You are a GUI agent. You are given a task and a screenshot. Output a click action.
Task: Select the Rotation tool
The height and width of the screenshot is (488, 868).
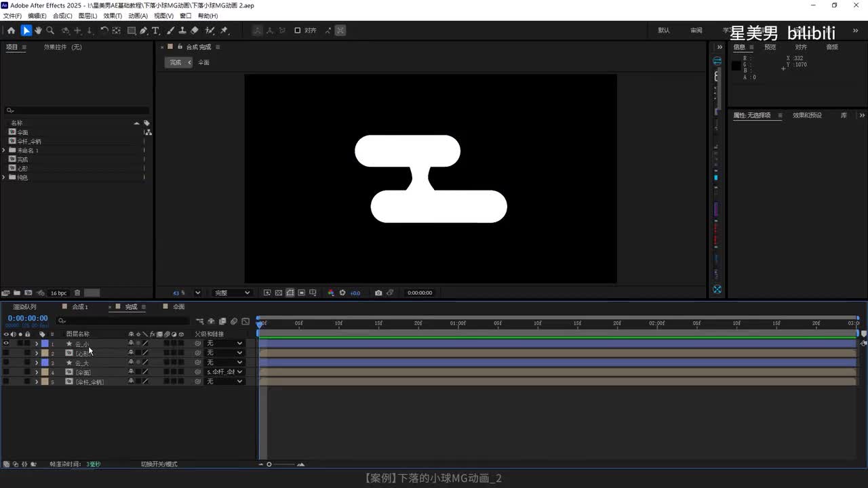[104, 30]
